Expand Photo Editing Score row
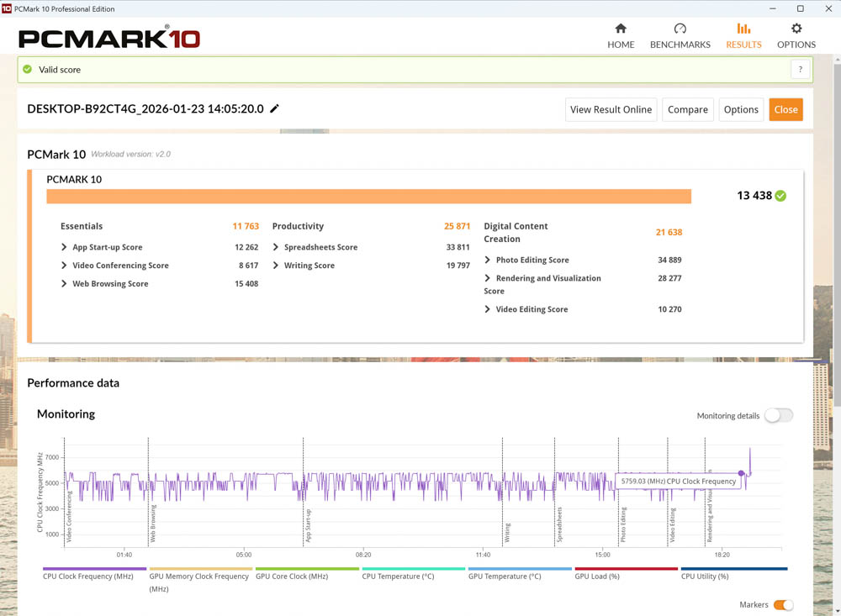841x616 pixels. [x=488, y=261]
